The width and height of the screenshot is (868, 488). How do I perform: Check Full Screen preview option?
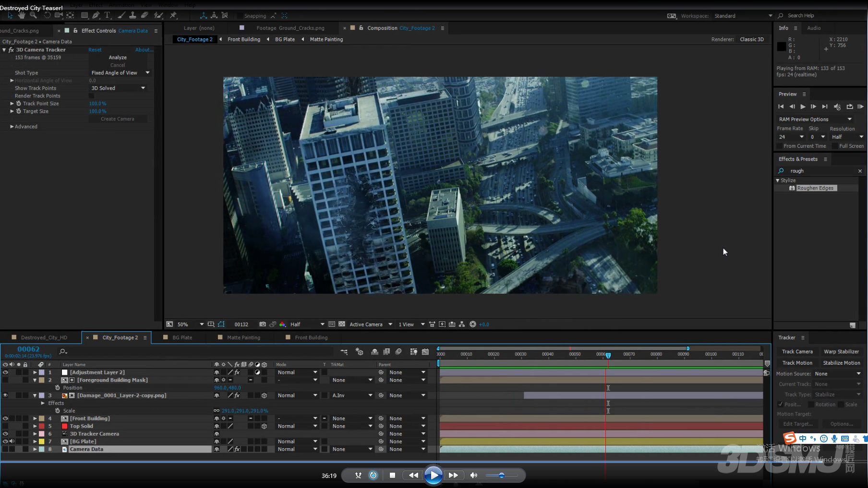(x=835, y=146)
